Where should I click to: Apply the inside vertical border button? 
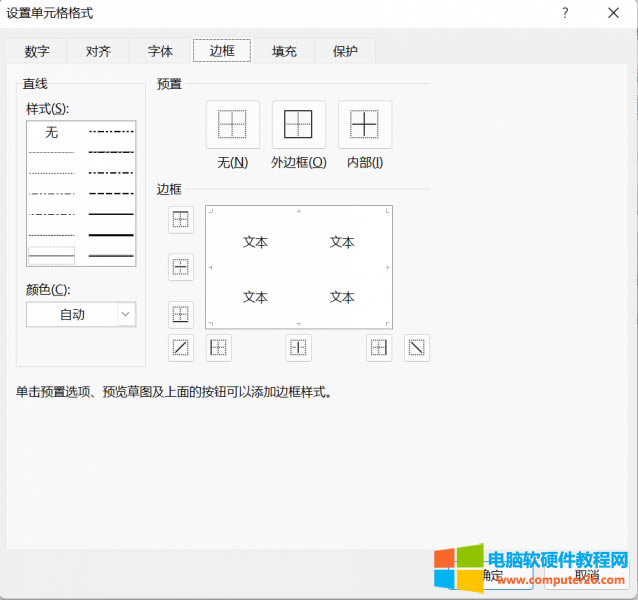298,348
